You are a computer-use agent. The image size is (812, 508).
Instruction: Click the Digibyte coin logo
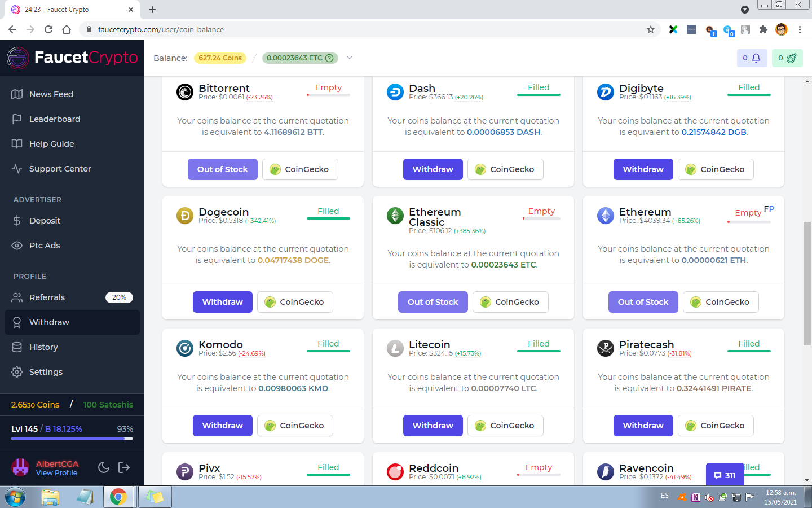point(606,91)
